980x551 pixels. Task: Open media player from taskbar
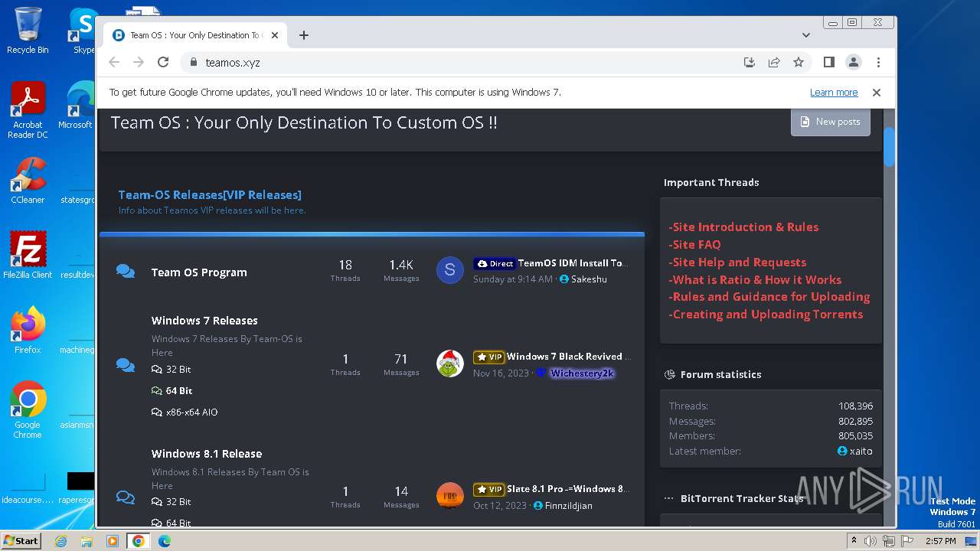tap(113, 541)
